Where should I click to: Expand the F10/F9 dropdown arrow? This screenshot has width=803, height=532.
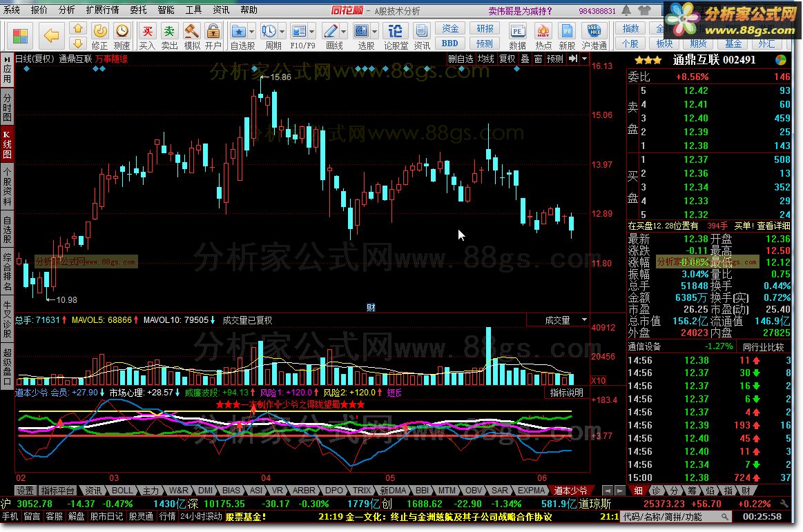[x=312, y=32]
